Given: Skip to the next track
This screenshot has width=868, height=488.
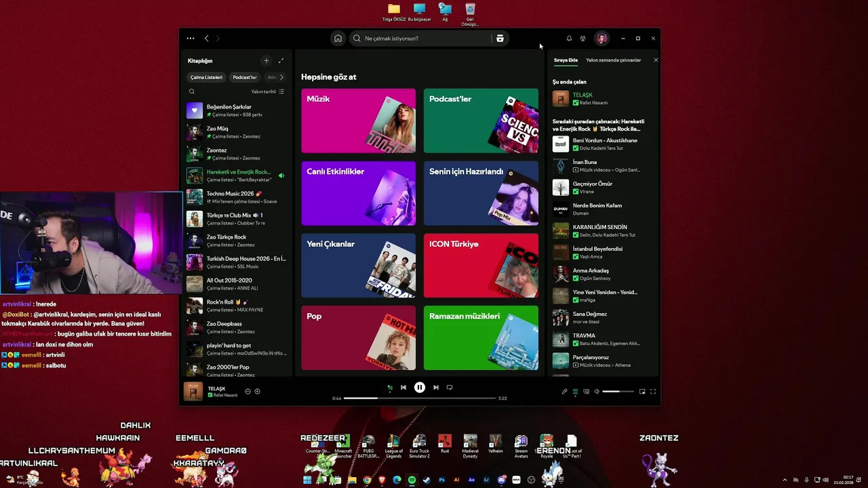Looking at the screenshot, I should pos(436,388).
